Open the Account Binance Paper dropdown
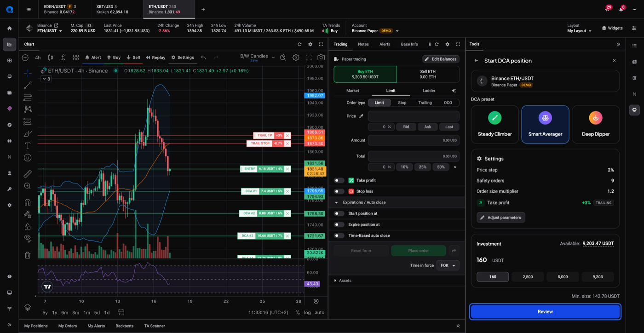Image resolution: width=644 pixels, height=333 pixels. pos(375,31)
